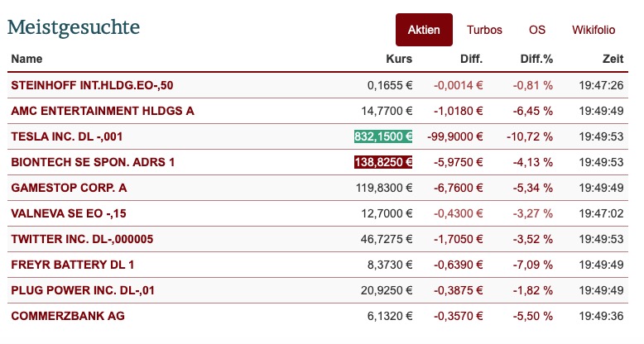Click the Diff.% column header
Image resolution: width=644 pixels, height=344 pixels.
[536, 59]
